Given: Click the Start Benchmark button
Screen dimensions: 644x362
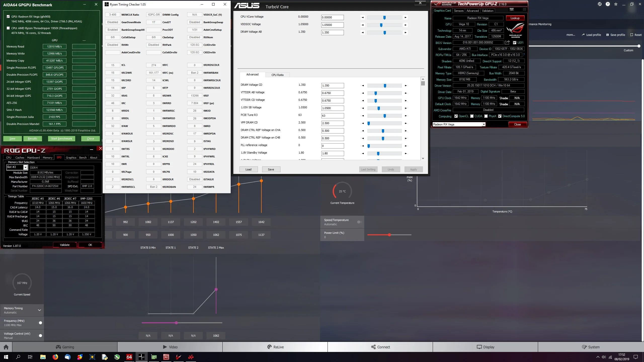Looking at the screenshot, I should 62,139.
